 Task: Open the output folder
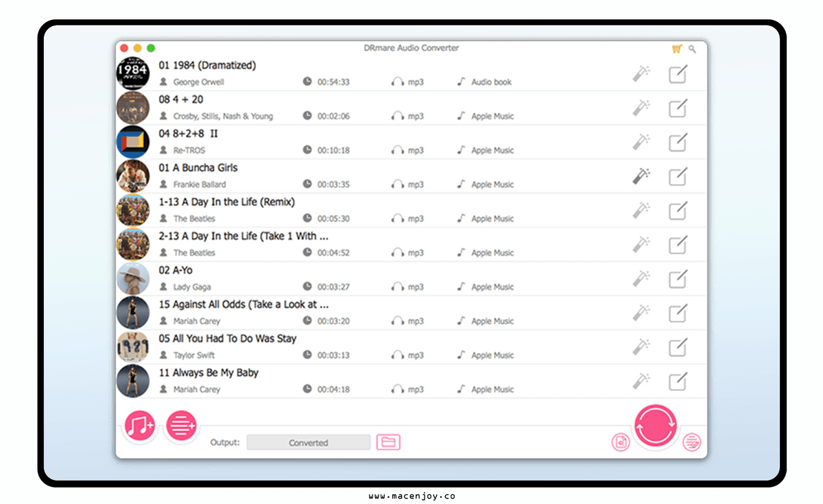click(388, 442)
